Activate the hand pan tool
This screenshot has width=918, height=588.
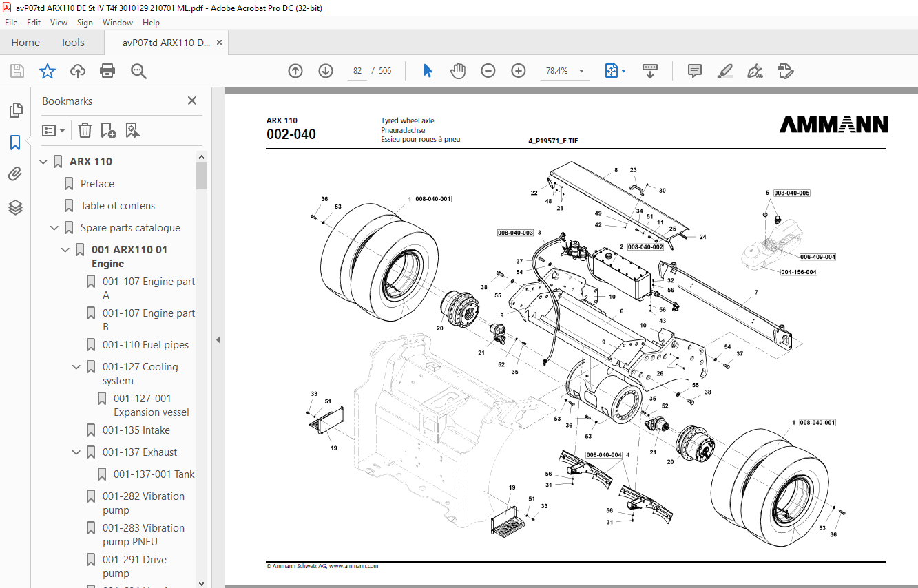458,71
